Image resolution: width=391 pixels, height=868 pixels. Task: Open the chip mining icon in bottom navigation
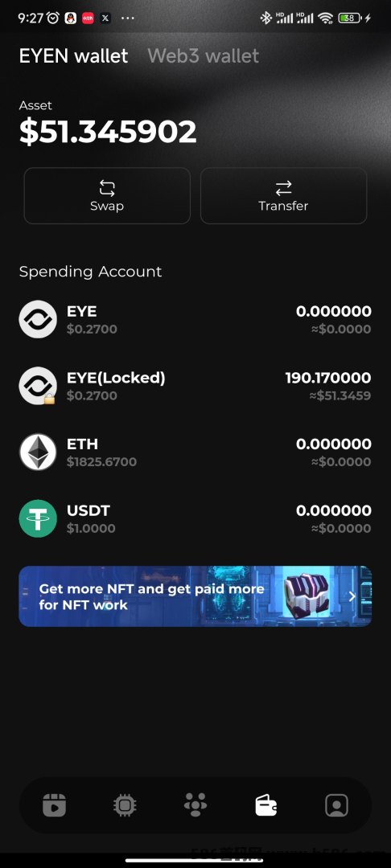(x=125, y=805)
